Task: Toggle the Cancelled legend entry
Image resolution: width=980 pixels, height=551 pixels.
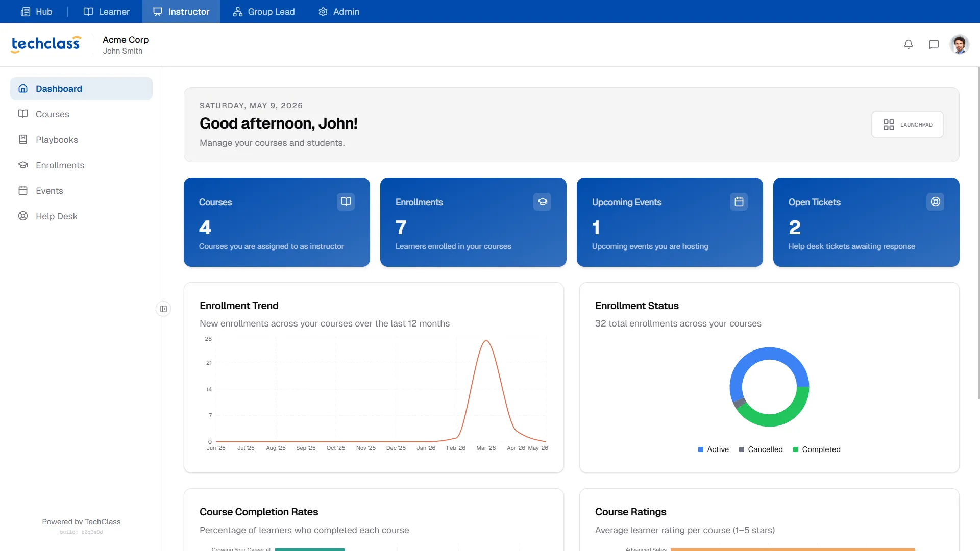Action: 761,449
